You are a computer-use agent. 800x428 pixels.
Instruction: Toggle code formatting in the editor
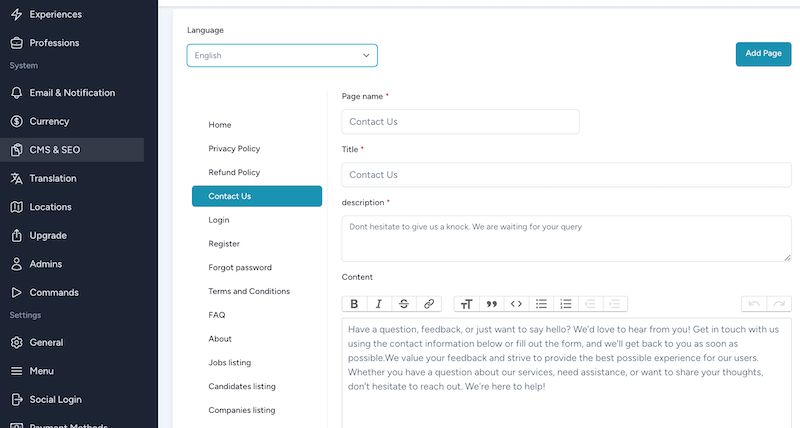(516, 304)
